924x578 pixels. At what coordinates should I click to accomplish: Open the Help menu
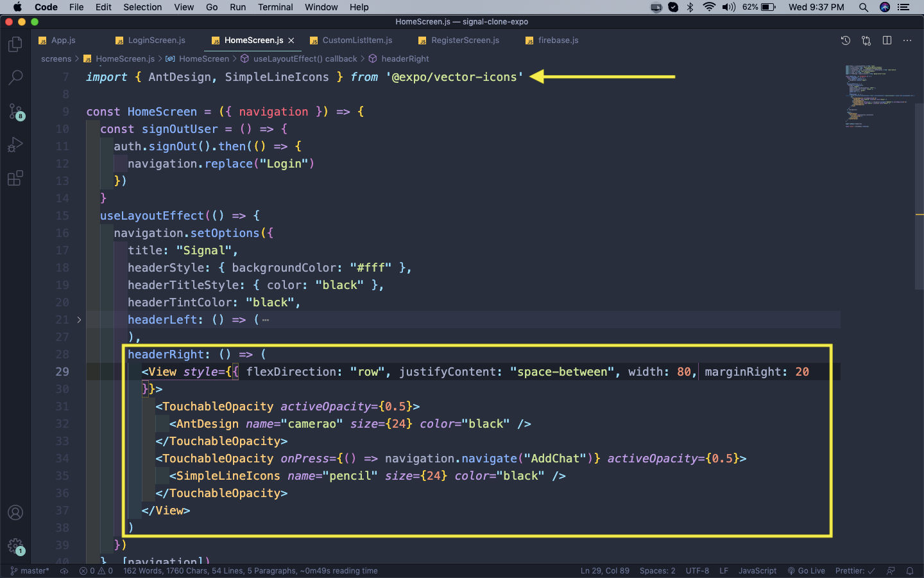point(359,7)
